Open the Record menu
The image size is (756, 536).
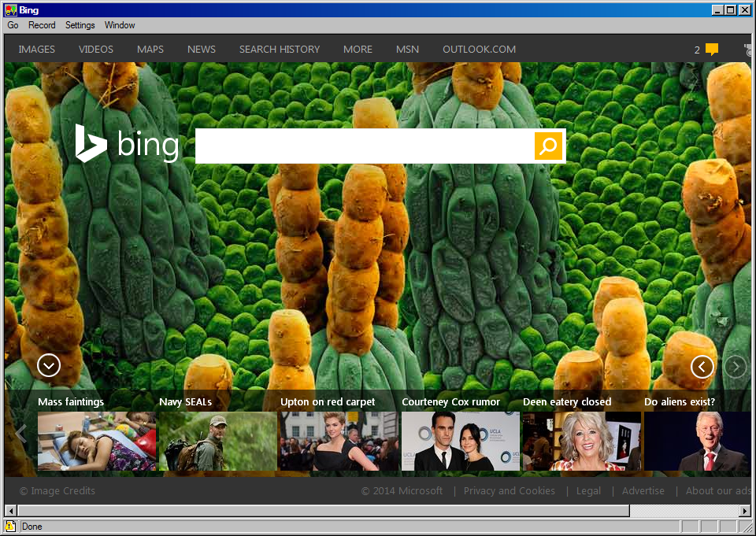42,25
